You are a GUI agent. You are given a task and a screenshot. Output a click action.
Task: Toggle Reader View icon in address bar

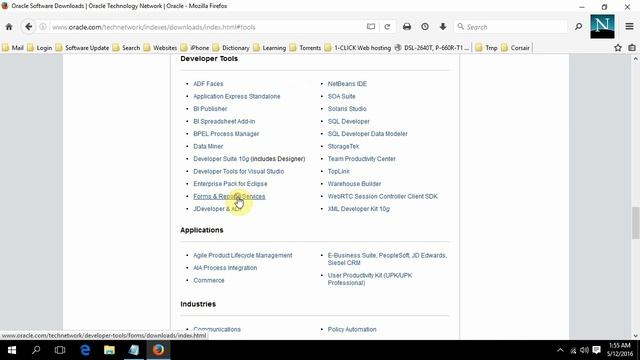tap(371, 27)
